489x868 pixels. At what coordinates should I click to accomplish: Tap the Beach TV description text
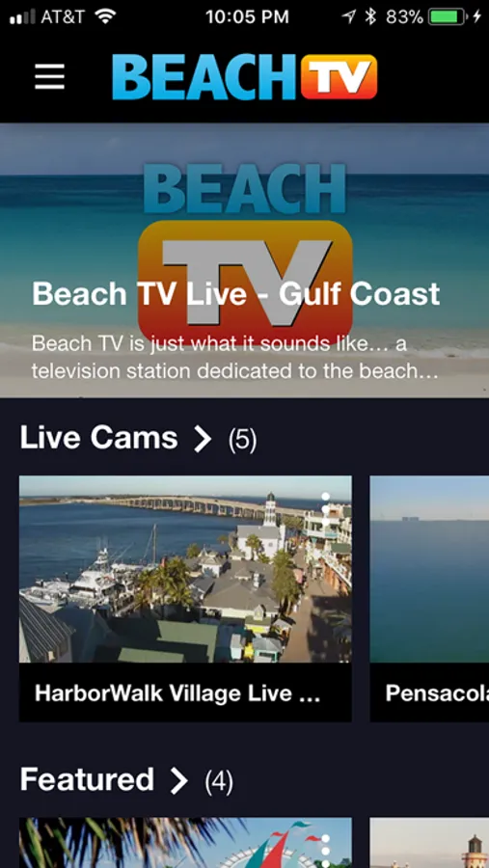pos(234,357)
